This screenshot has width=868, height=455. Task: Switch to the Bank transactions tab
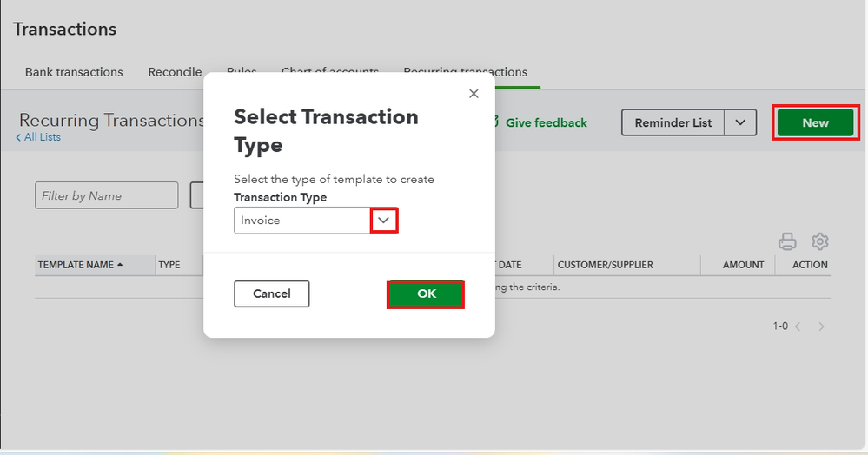74,72
